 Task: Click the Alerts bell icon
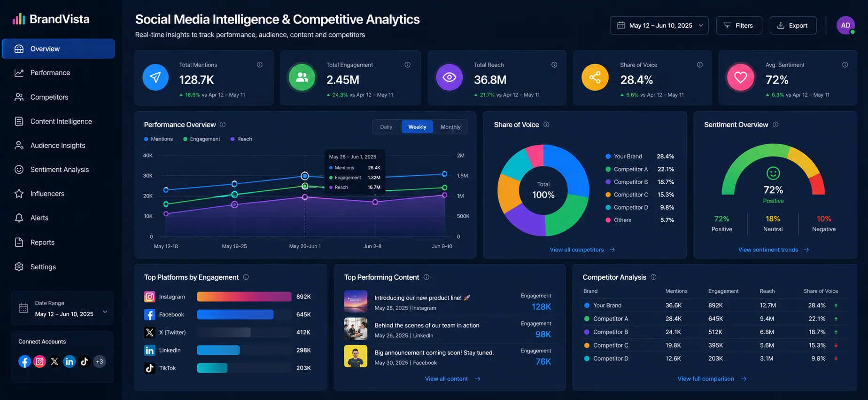(19, 218)
